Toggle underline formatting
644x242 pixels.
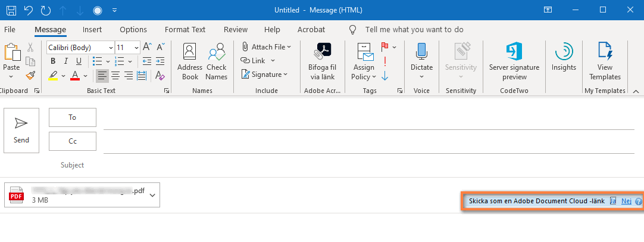point(79,61)
